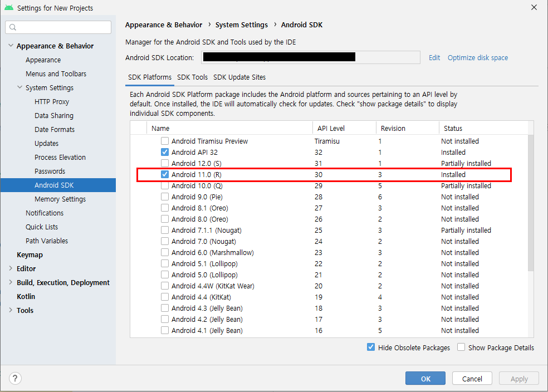Viewport: 548px width, 392px height.
Task: Sort table by API Level column header
Action: point(344,128)
